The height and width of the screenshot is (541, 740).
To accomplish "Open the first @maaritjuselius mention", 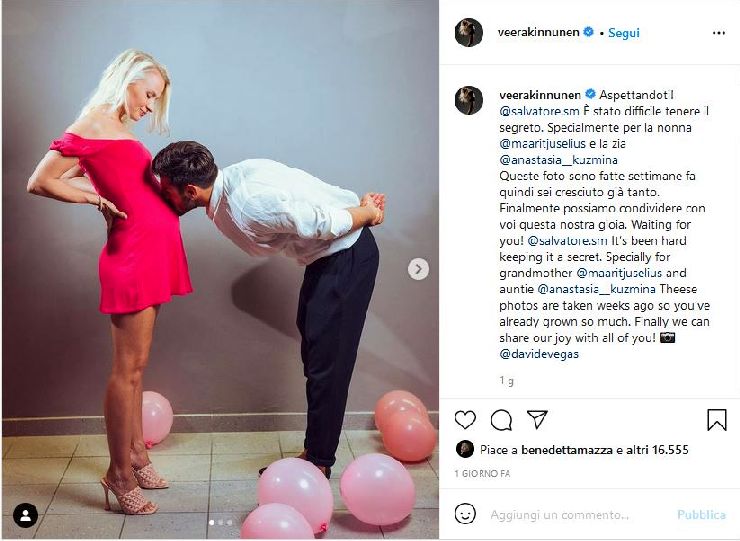I will [542, 144].
